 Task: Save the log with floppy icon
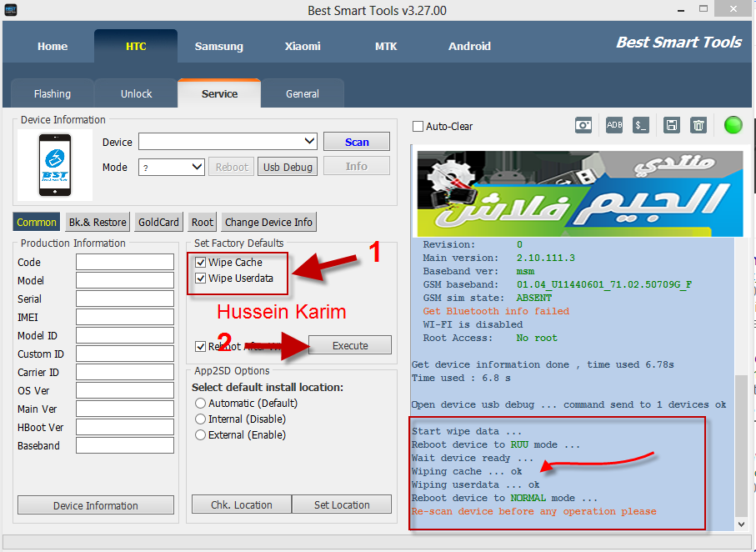[x=671, y=125]
